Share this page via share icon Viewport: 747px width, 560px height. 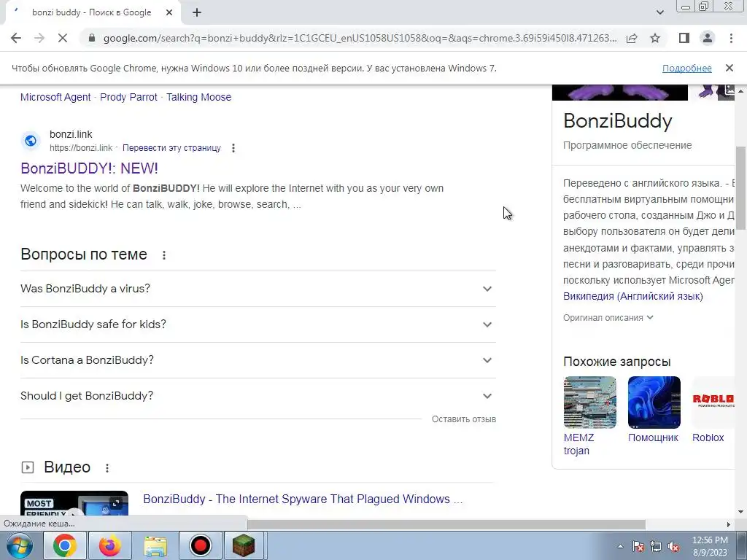click(x=632, y=38)
